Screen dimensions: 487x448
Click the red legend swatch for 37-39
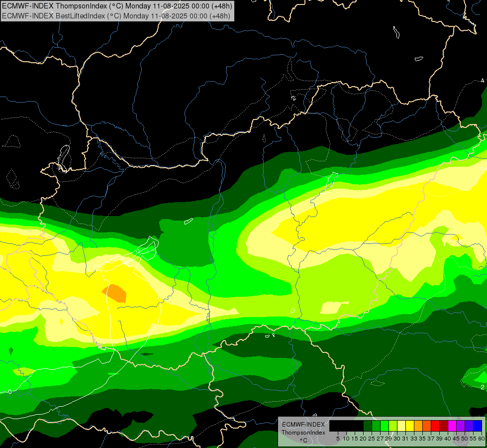(x=435, y=426)
